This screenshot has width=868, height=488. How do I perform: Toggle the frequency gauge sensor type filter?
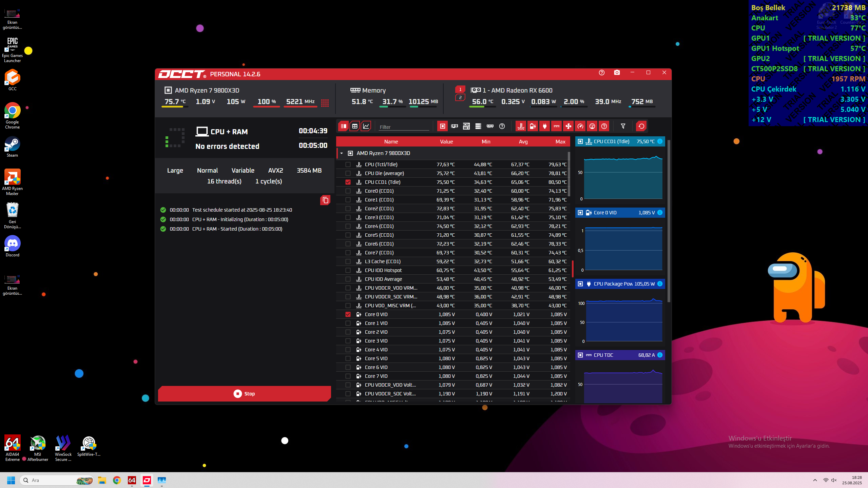580,126
